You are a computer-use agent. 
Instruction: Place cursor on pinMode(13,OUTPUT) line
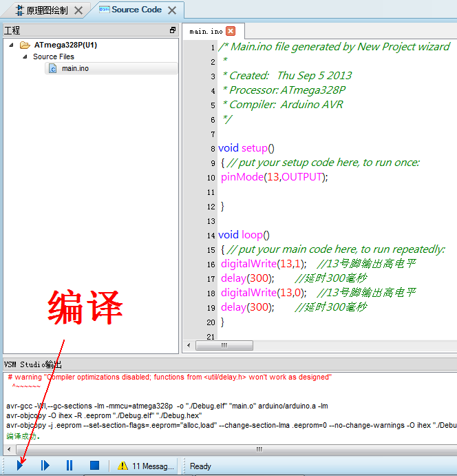(274, 176)
